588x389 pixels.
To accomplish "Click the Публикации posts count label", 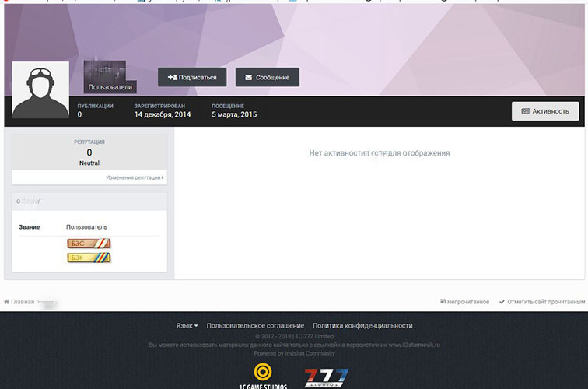I will click(x=95, y=106).
